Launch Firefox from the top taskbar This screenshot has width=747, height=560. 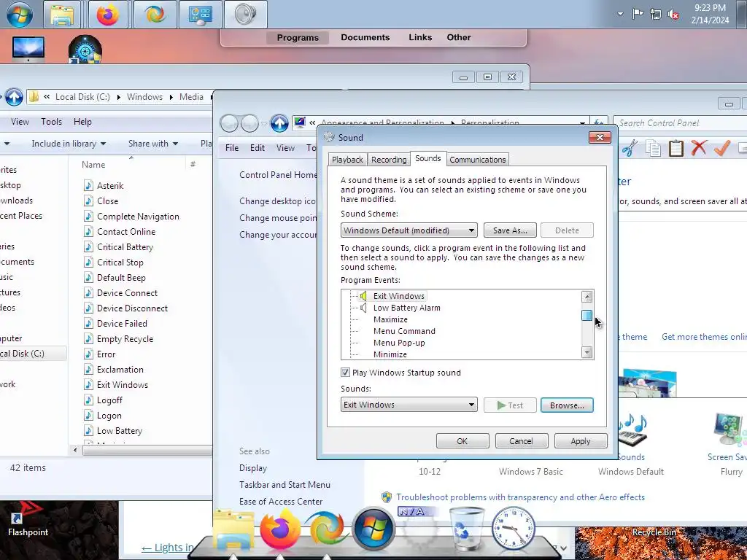coord(108,15)
